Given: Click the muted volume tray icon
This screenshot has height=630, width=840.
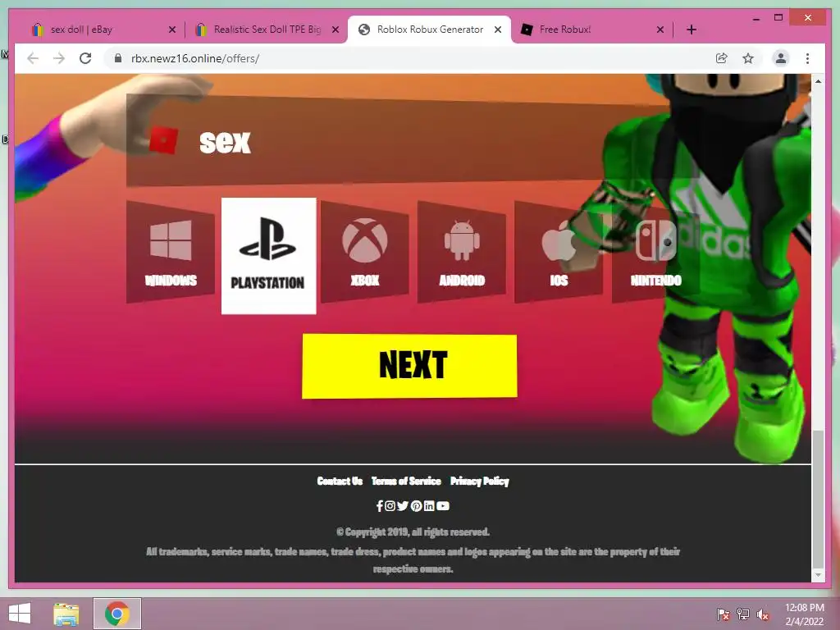Looking at the screenshot, I should click(x=764, y=614).
